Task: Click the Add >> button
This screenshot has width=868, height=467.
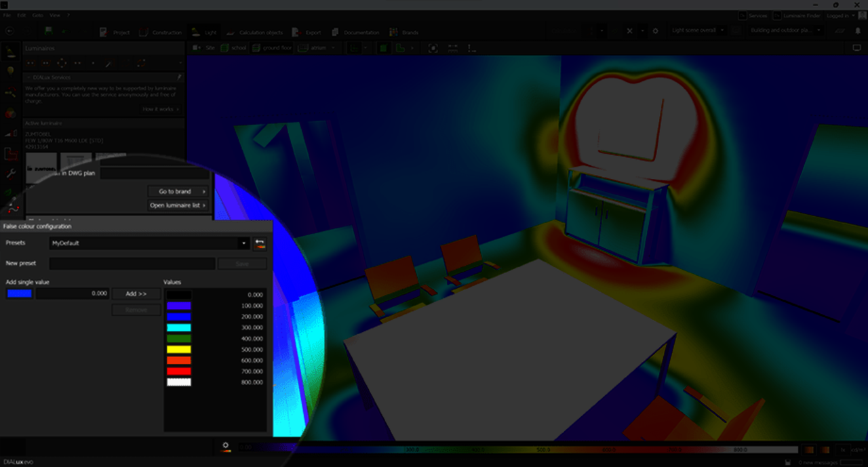Action: (x=136, y=293)
